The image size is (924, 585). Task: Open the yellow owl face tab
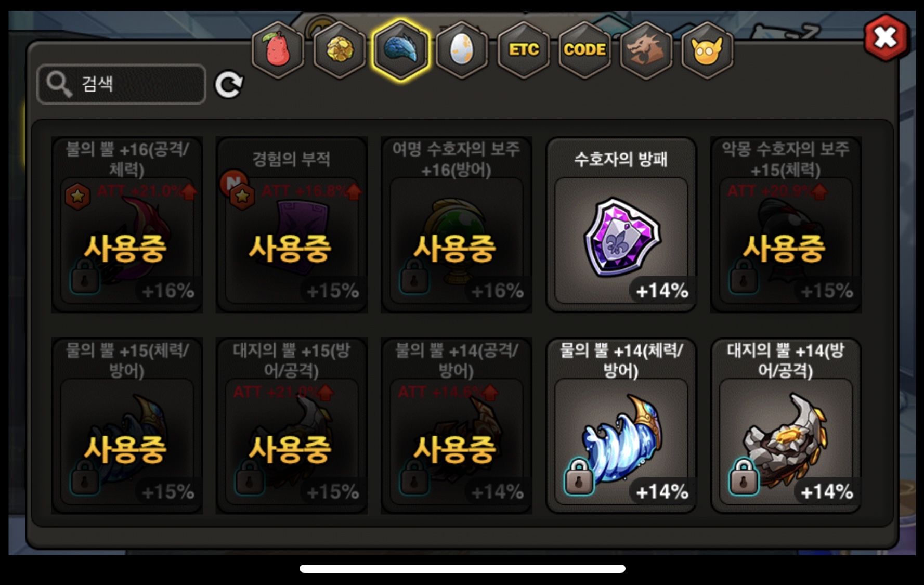pyautogui.click(x=707, y=50)
